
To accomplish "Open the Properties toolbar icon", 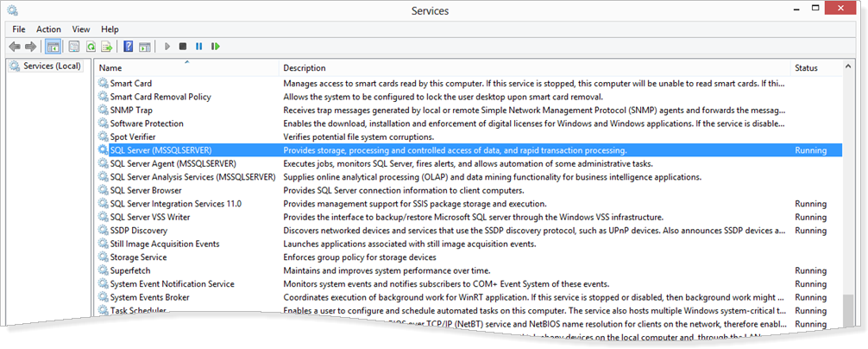I will coord(74,47).
